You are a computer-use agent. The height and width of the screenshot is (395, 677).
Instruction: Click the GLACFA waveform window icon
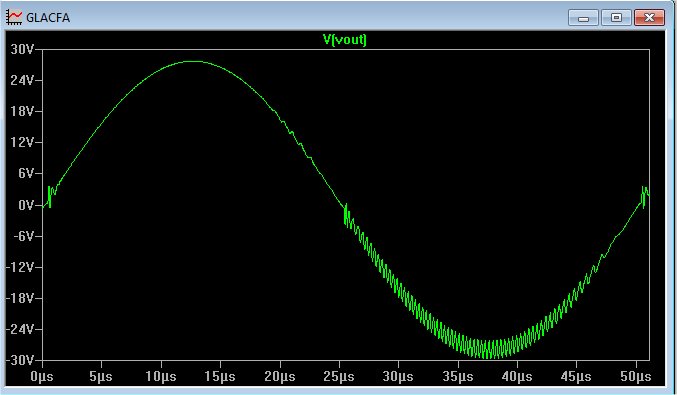coord(14,18)
